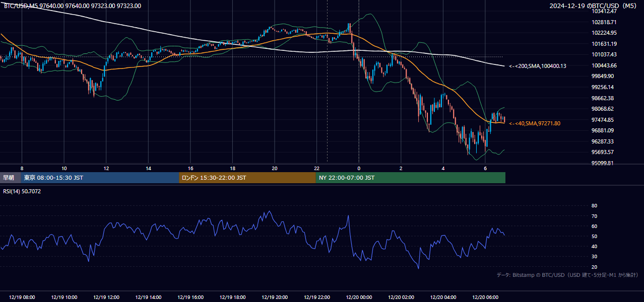Click the bottom date label 12/19 18:00
This screenshot has width=644, height=302.
(232, 297)
